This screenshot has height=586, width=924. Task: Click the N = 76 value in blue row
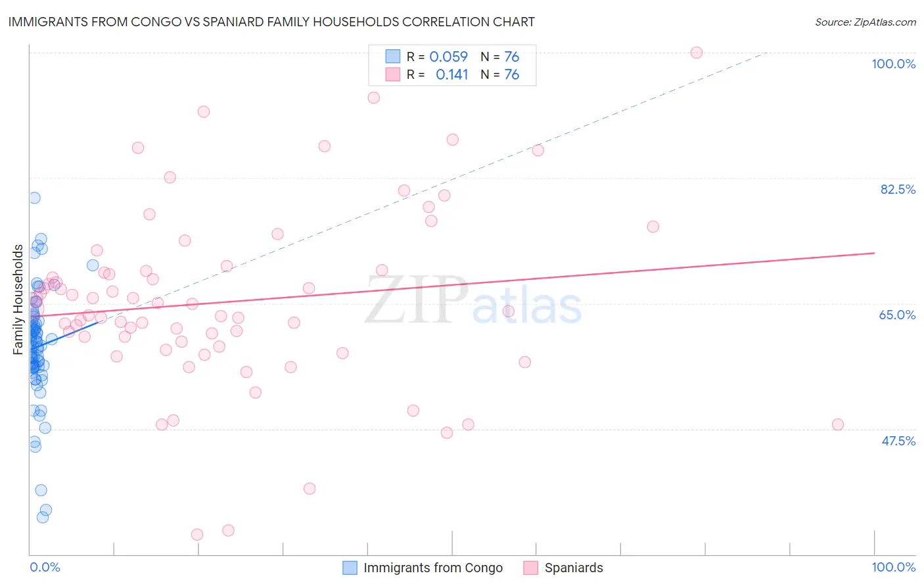pyautogui.click(x=500, y=56)
